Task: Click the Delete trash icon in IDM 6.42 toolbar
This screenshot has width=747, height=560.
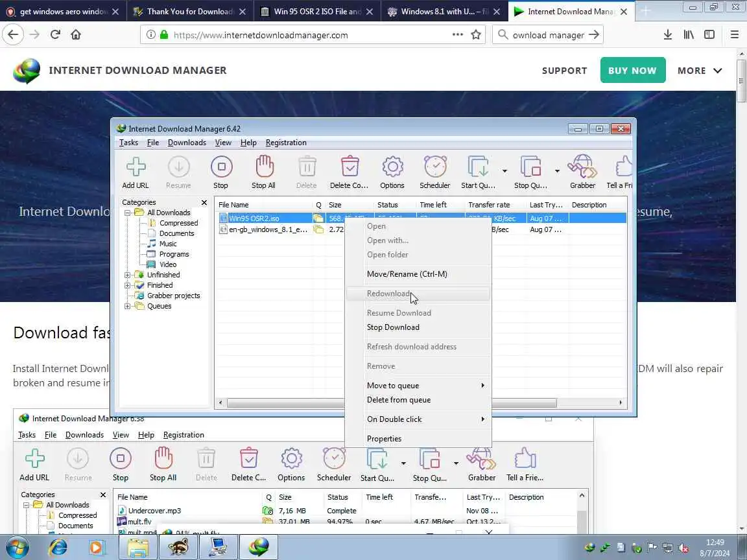Action: point(307,167)
